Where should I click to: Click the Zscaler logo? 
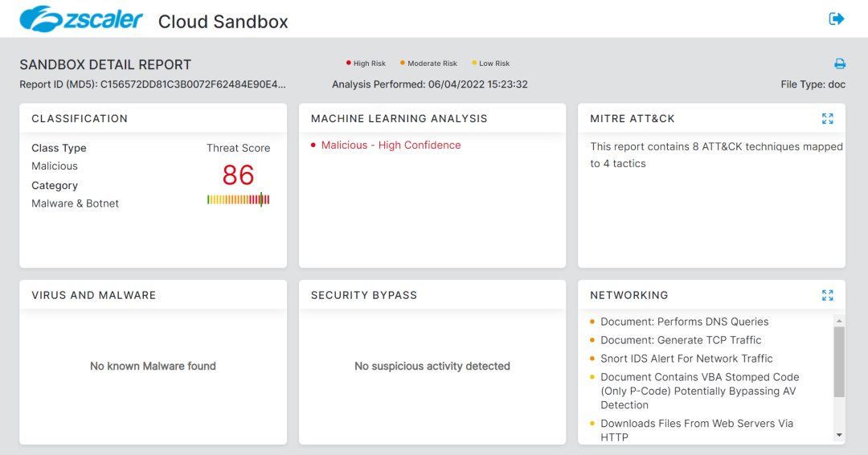click(81, 19)
